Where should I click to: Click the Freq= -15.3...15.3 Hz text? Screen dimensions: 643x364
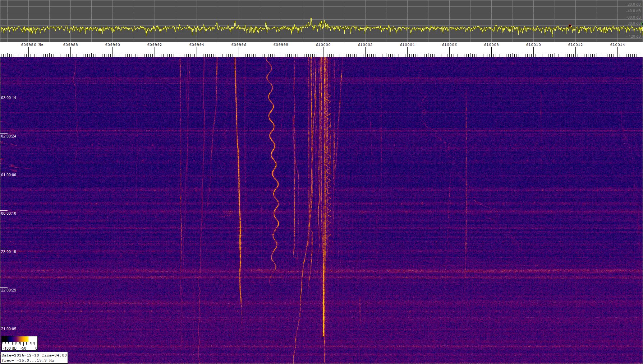28,360
